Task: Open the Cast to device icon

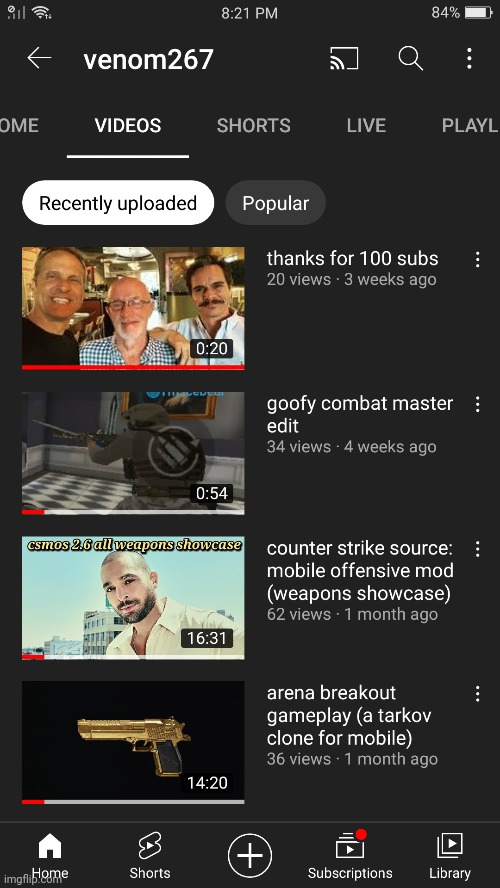Action: coord(344,58)
